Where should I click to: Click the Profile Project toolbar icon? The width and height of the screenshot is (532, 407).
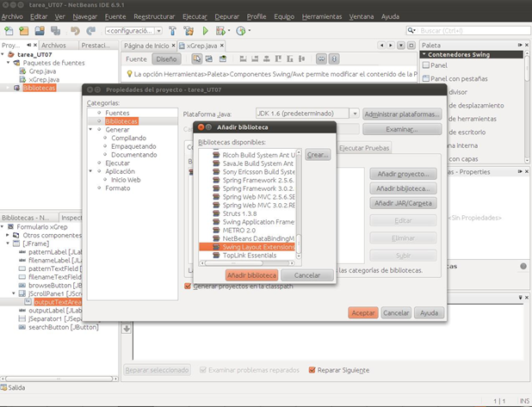[x=241, y=31]
